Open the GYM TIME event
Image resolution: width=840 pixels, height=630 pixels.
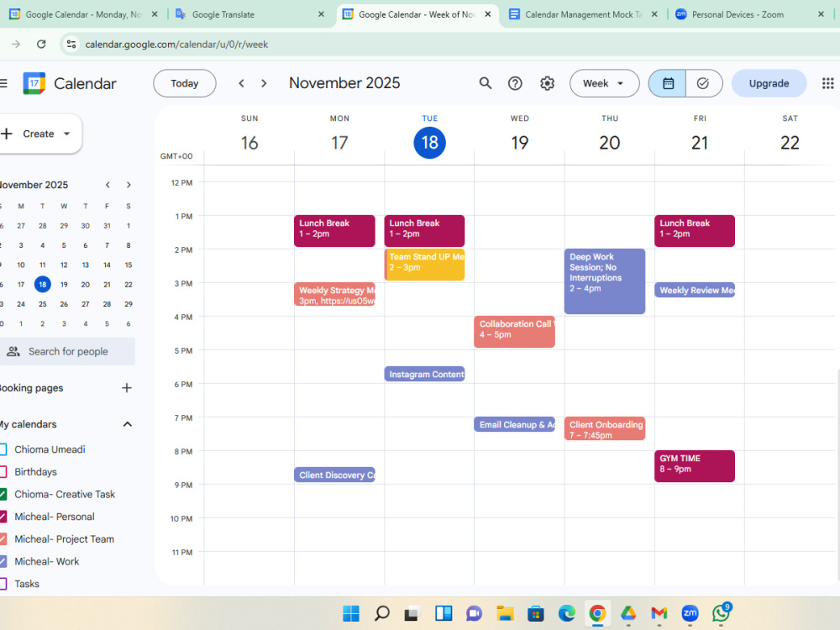[695, 466]
